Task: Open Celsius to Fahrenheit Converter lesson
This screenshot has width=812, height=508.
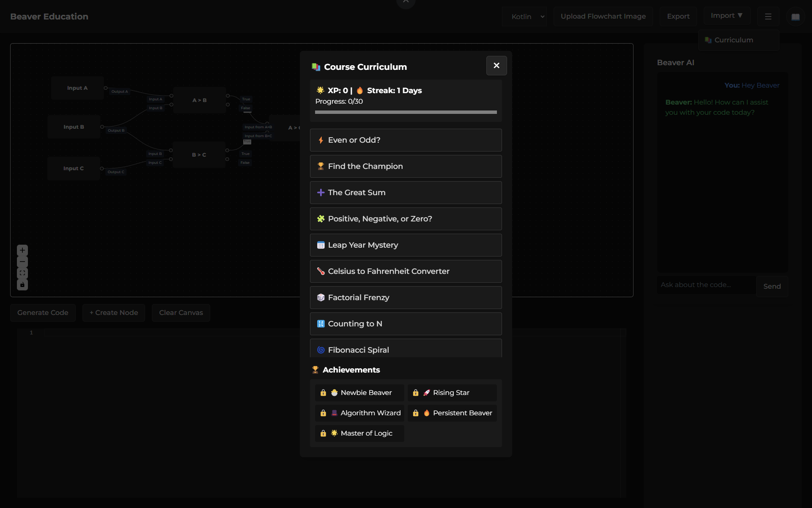Action: [x=406, y=271]
